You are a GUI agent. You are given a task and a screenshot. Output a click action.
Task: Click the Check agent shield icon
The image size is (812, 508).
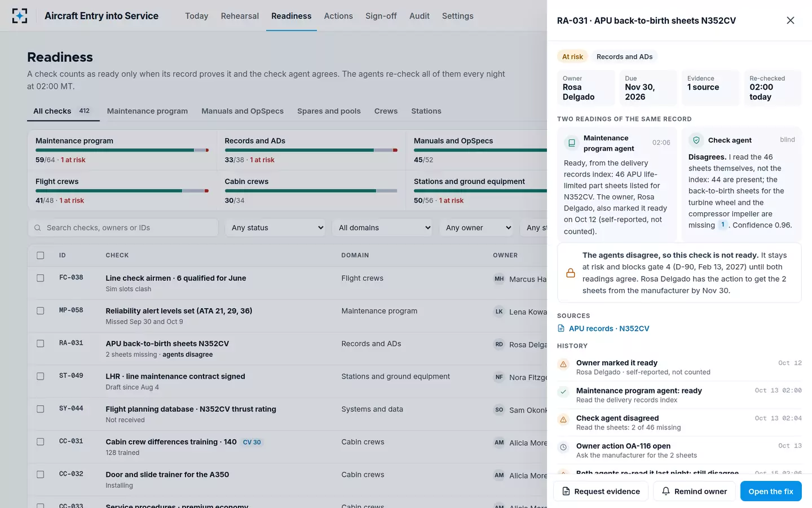tap(696, 140)
